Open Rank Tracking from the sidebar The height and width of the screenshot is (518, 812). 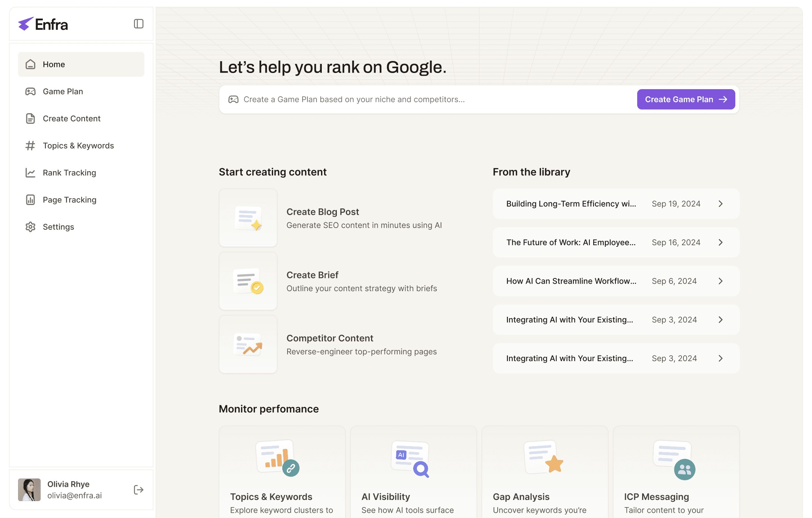pyautogui.click(x=69, y=173)
